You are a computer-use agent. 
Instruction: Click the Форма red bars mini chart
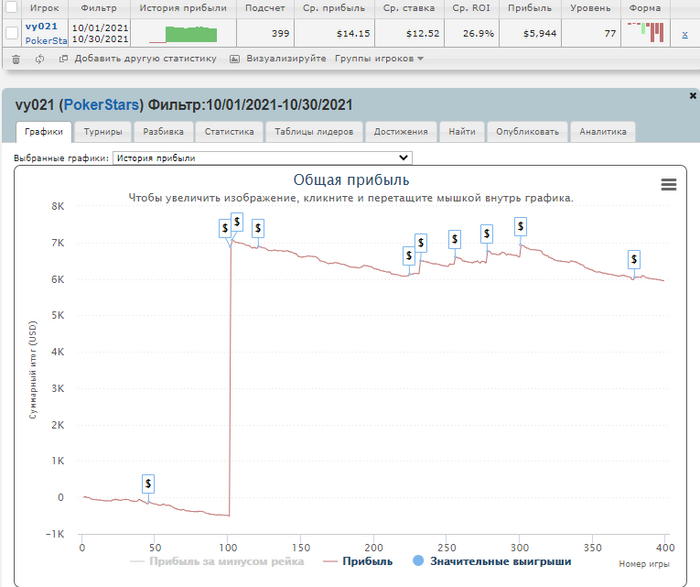(646, 33)
